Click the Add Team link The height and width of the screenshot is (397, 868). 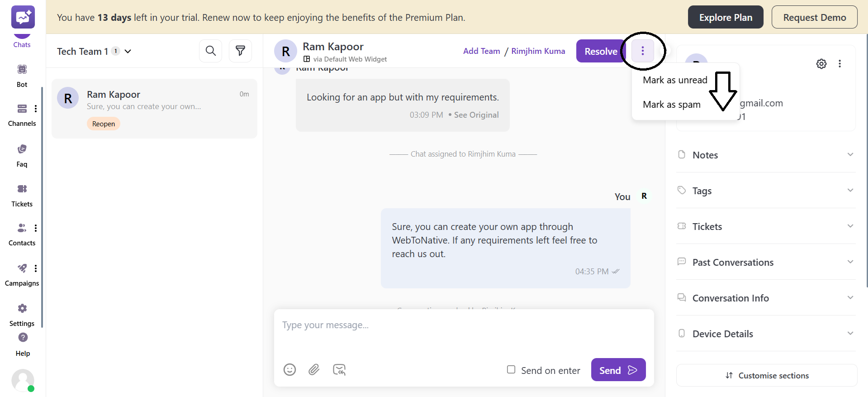coord(482,51)
